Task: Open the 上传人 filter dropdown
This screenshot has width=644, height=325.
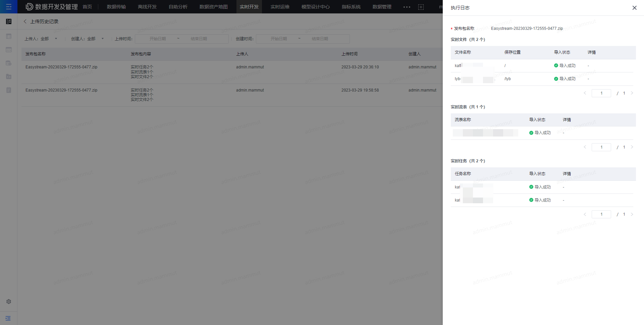Action: [49, 39]
